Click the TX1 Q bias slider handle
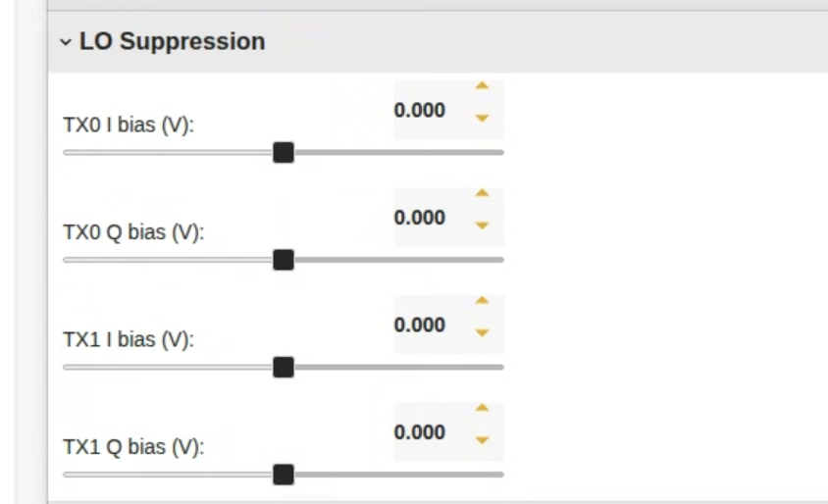This screenshot has width=828, height=504. pyautogui.click(x=284, y=475)
